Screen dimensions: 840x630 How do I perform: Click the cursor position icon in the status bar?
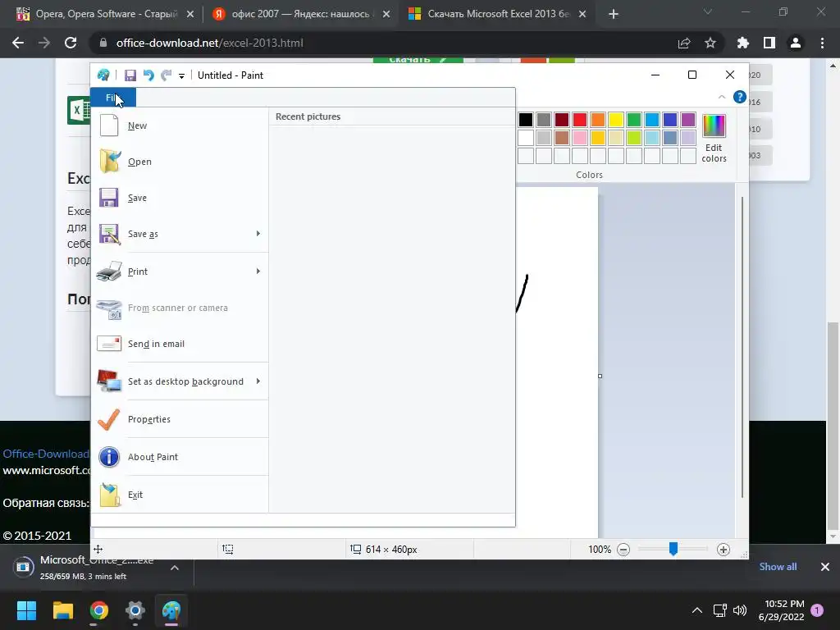click(98, 549)
